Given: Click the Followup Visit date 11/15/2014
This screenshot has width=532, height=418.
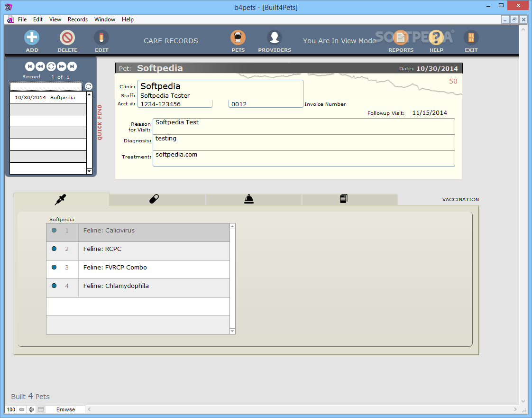Looking at the screenshot, I should coord(430,113).
